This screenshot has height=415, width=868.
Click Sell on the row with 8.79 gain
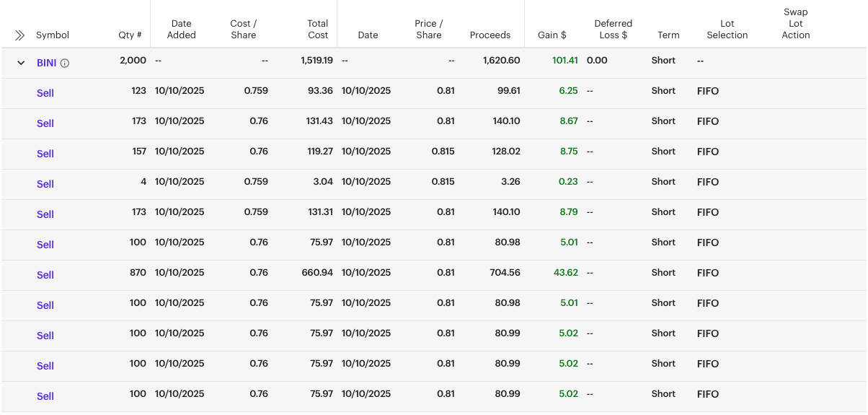pos(45,214)
